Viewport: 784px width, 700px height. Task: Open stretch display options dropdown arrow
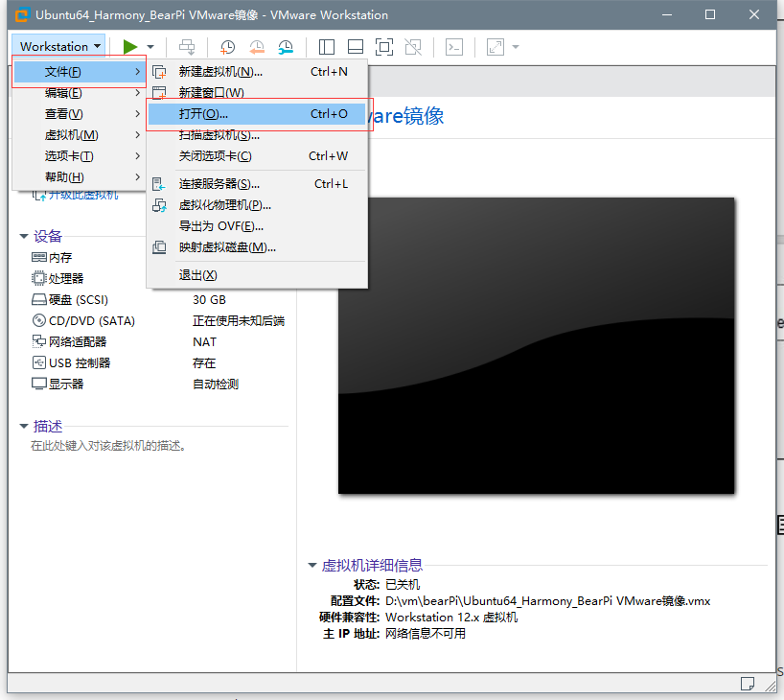click(516, 47)
